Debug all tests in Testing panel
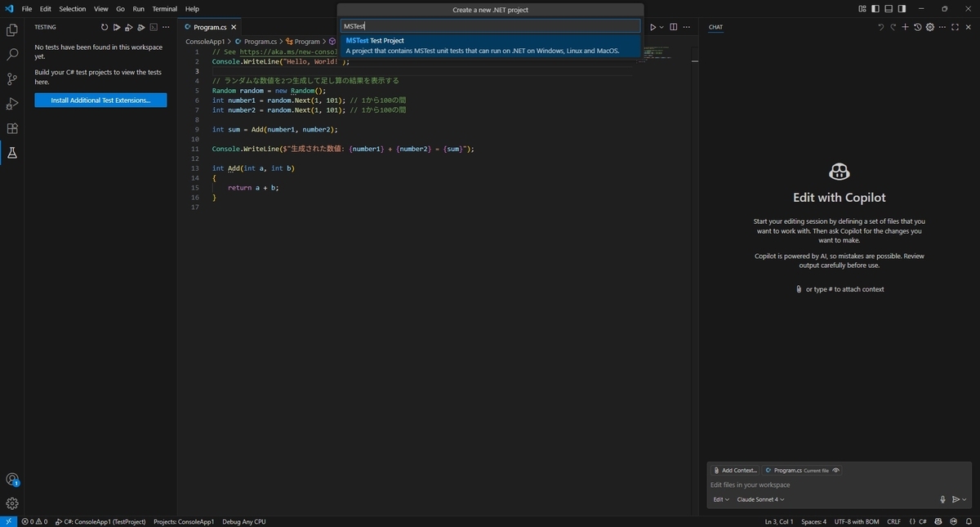The height and width of the screenshot is (527, 980). point(129,27)
